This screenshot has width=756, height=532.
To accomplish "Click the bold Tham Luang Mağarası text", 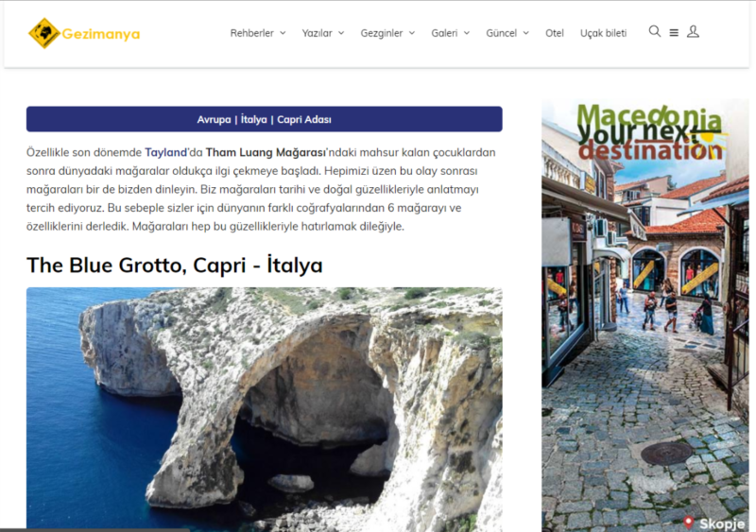I will point(266,152).
